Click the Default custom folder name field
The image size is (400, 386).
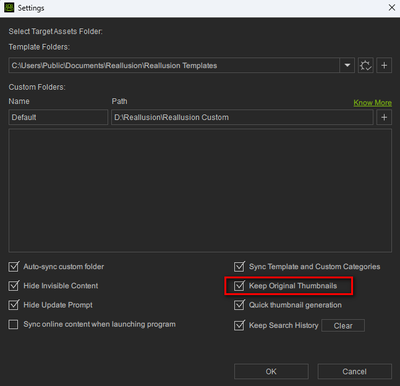click(x=58, y=117)
